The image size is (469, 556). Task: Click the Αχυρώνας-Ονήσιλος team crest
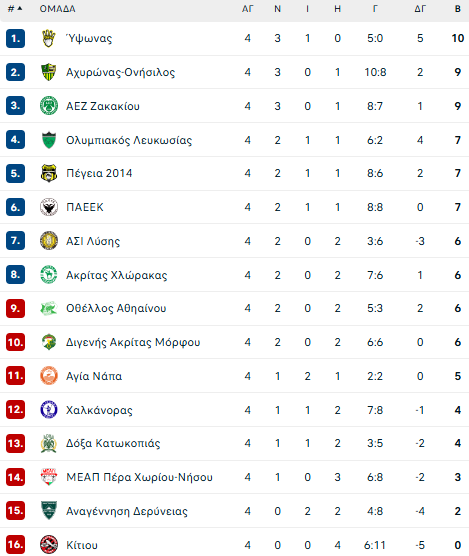[x=49, y=72]
